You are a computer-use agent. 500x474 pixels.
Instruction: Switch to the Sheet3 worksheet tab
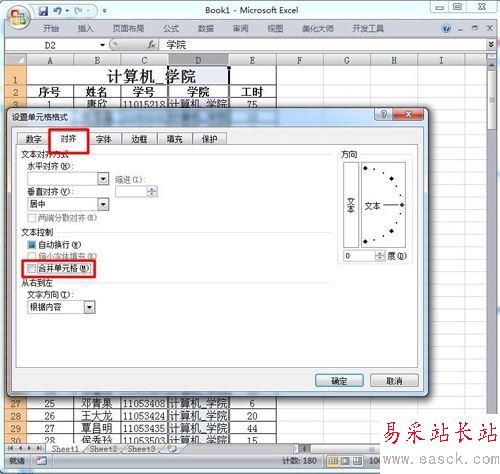coord(141,449)
